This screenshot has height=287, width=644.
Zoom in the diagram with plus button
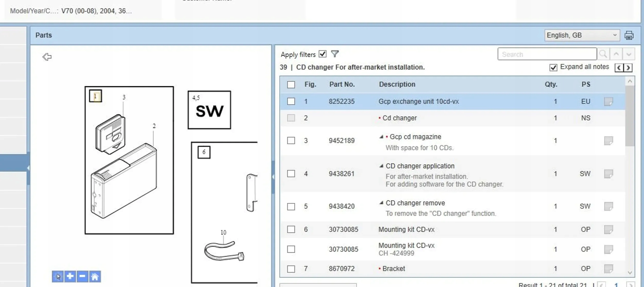[70, 276]
